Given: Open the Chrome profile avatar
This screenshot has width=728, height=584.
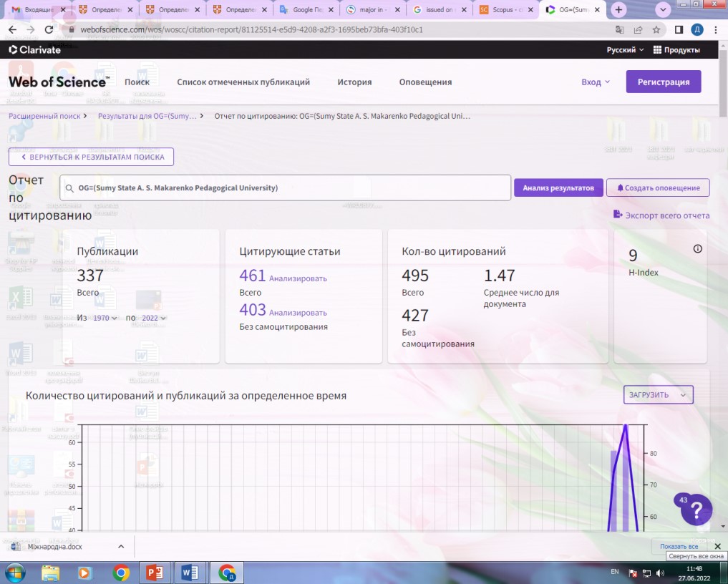Looking at the screenshot, I should (x=697, y=30).
